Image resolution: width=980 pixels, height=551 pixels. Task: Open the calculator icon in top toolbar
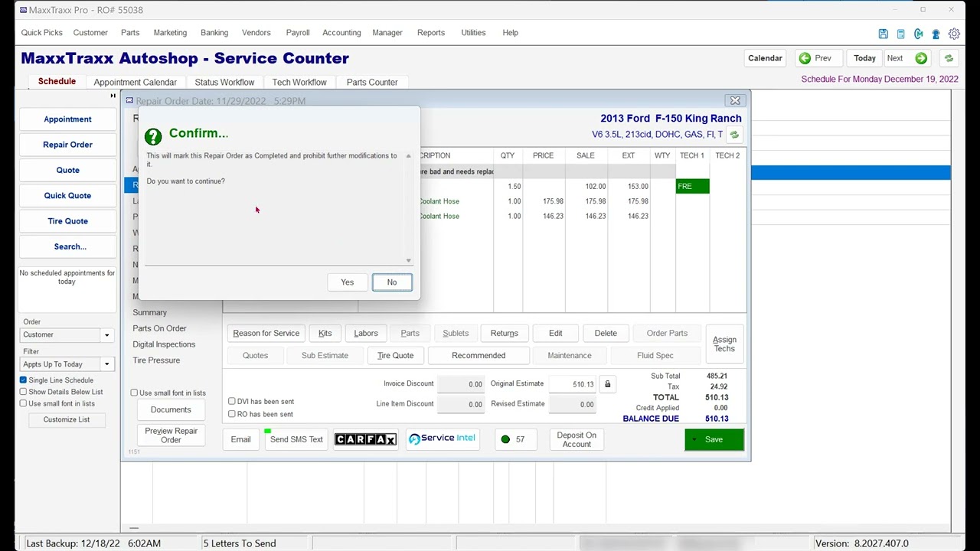[x=900, y=34]
